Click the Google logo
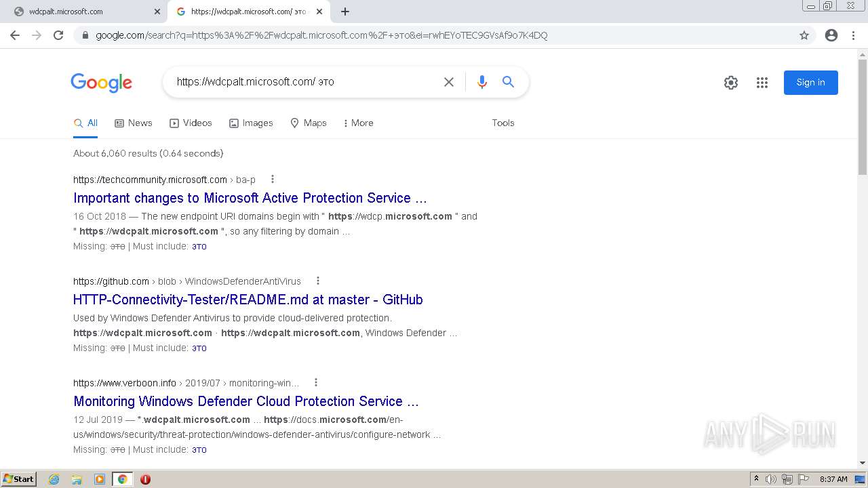 pyautogui.click(x=101, y=83)
